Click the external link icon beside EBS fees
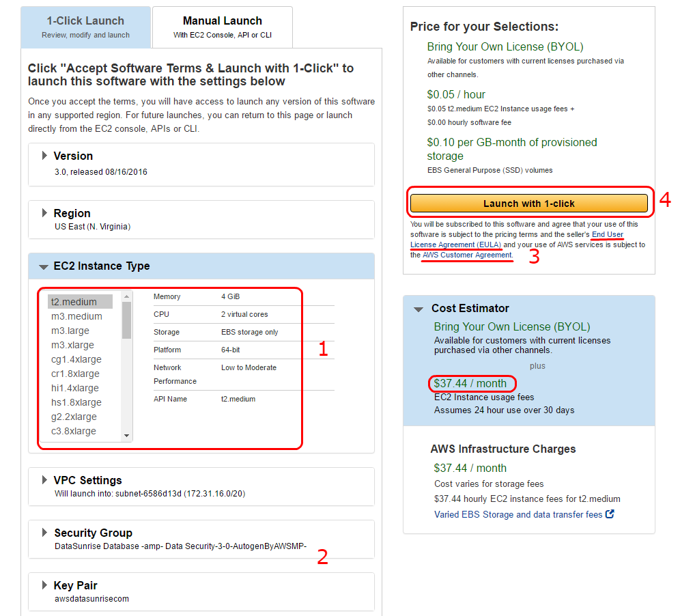This screenshot has width=680, height=616. (610, 514)
